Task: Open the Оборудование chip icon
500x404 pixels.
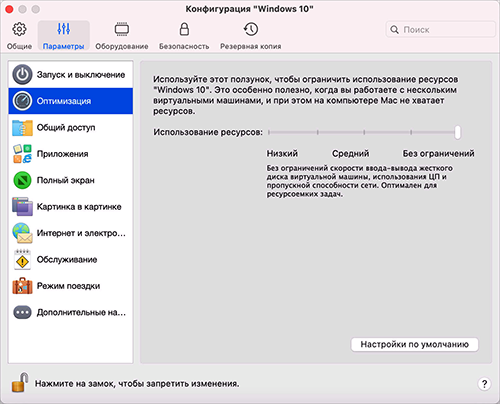Action: point(122,29)
